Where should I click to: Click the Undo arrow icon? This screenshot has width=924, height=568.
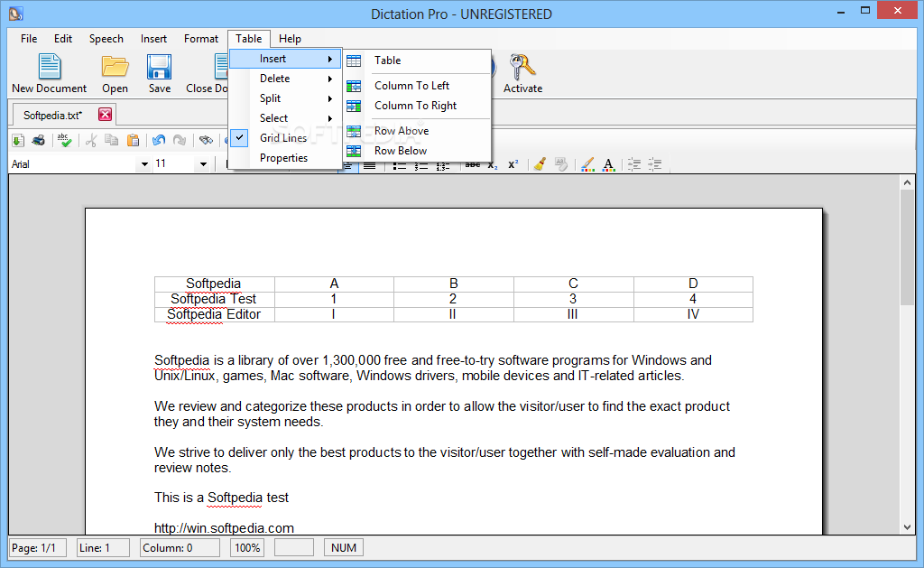coord(159,140)
